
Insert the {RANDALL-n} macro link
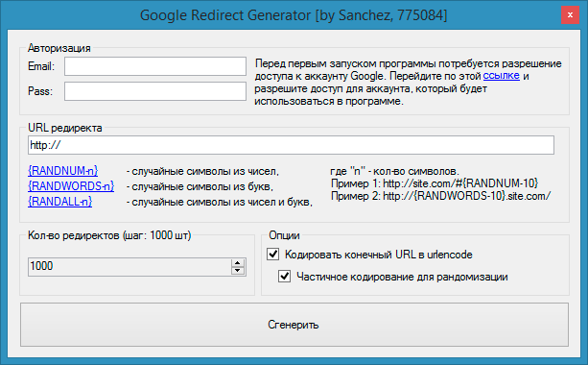60,202
